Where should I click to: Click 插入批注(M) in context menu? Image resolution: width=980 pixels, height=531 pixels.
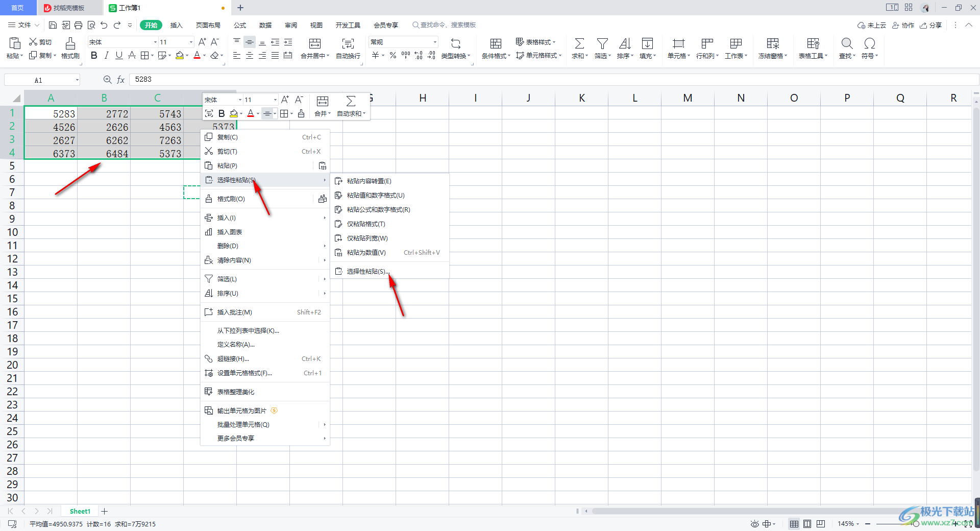point(265,312)
